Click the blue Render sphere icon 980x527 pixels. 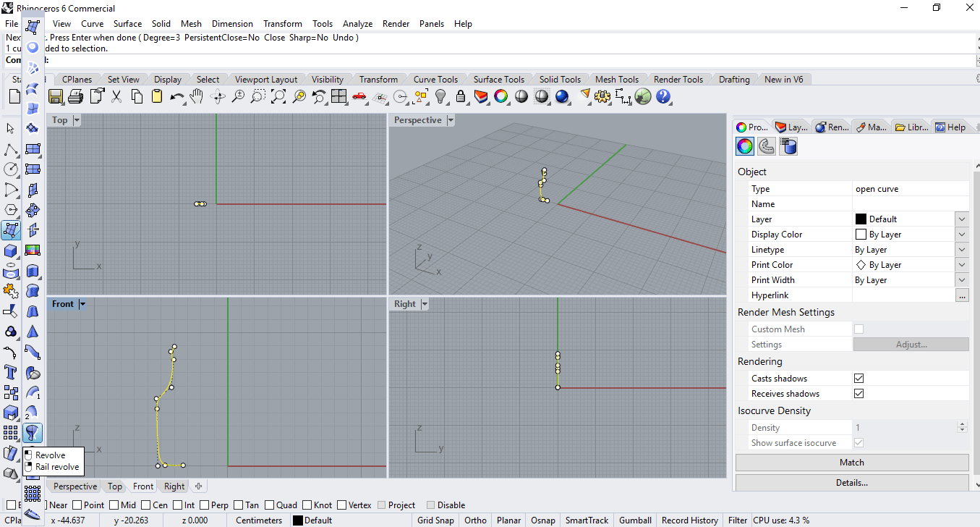[x=562, y=96]
